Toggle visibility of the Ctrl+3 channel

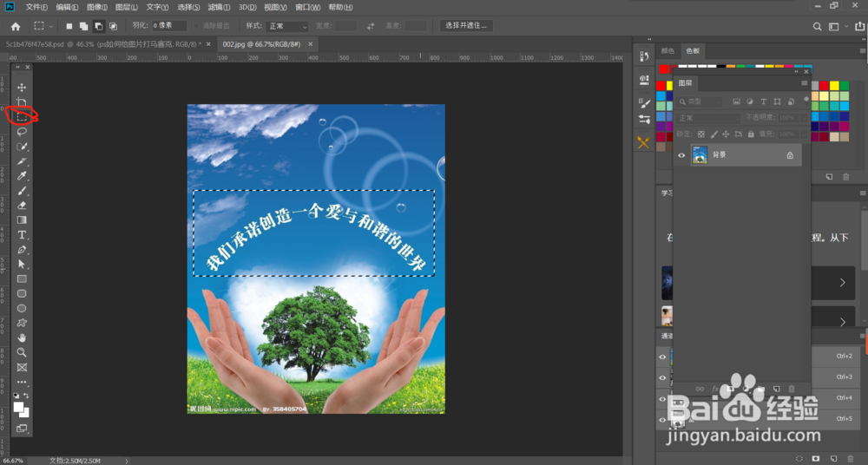click(662, 377)
